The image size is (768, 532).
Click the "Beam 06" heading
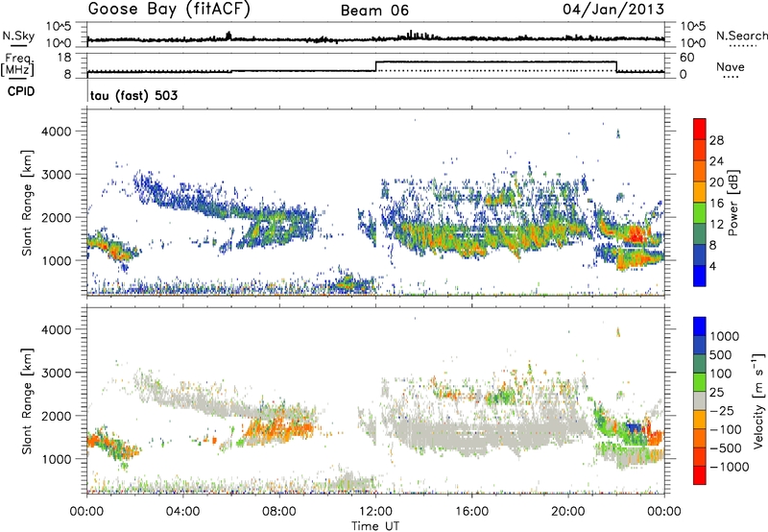(x=374, y=11)
